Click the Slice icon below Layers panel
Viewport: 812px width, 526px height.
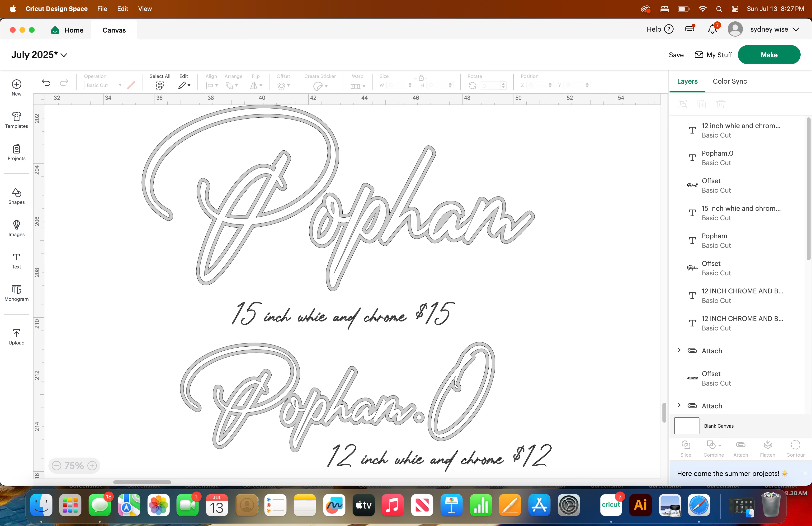(686, 448)
